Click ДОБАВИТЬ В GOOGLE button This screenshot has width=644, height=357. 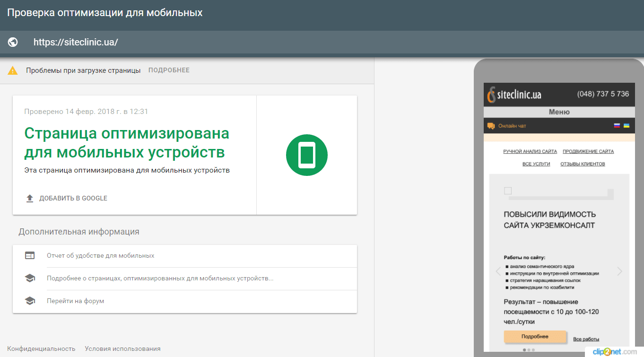coord(73,198)
